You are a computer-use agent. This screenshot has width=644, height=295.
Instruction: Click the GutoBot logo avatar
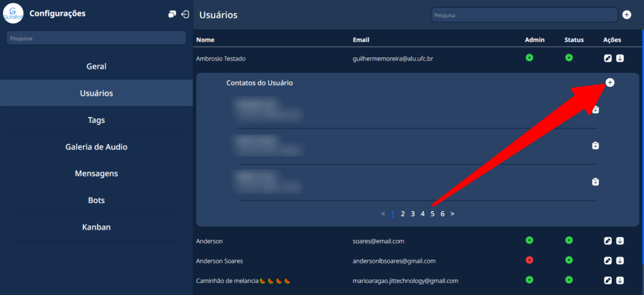[x=13, y=14]
